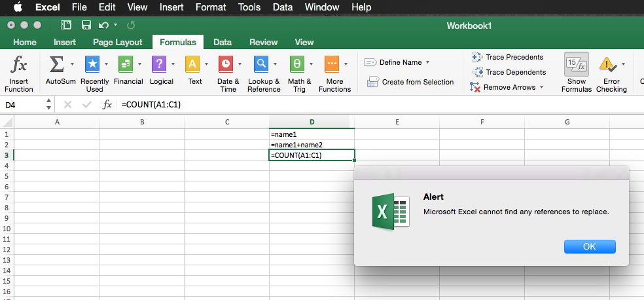Toggle the Show Formulas button
The height and width of the screenshot is (300, 644).
[576, 65]
